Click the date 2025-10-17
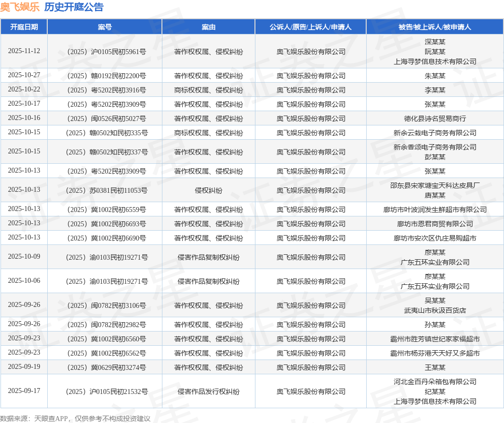504x423 pixels. (x=24, y=104)
